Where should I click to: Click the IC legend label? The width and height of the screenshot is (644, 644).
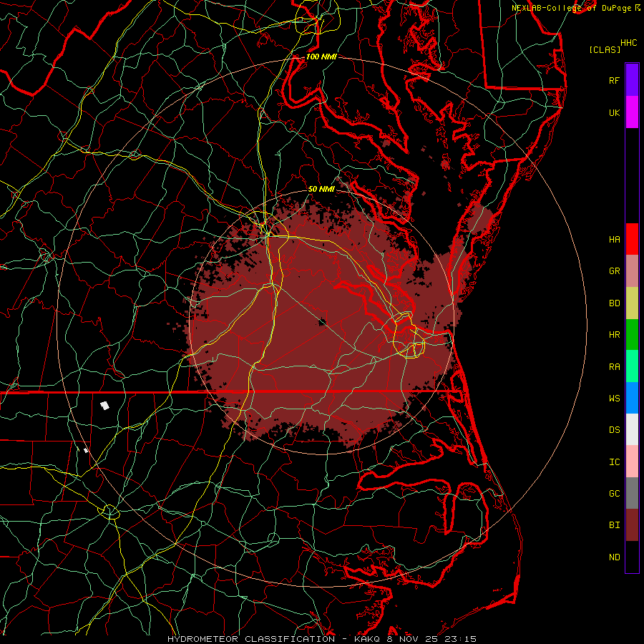tap(614, 462)
